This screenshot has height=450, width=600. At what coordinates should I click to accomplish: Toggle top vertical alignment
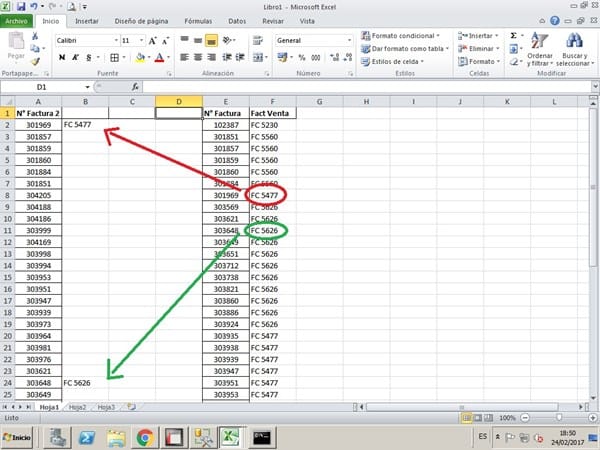(x=184, y=40)
